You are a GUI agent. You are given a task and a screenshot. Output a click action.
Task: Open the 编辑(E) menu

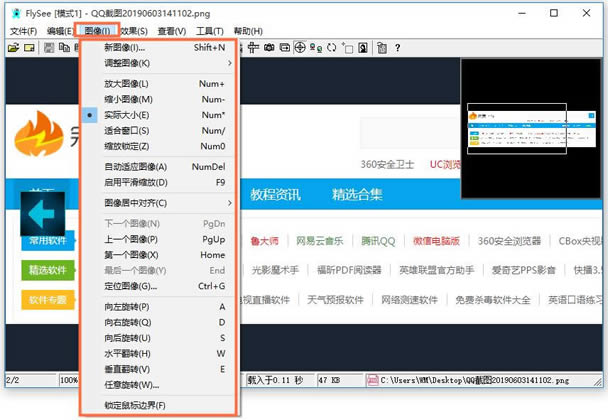click(x=60, y=31)
